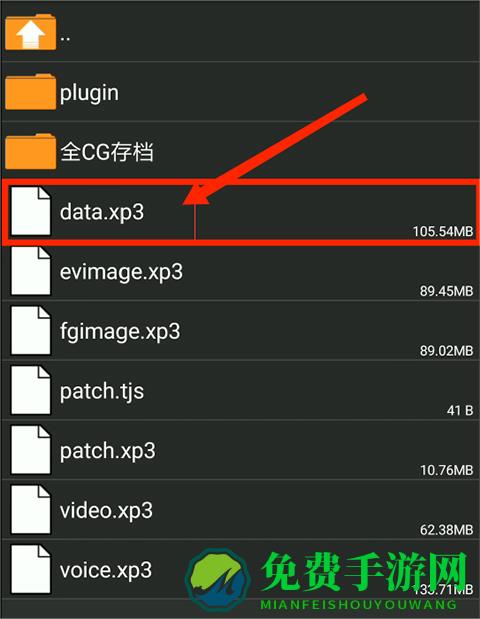Open the plugin folder label
Viewport: 480px width, 619px height.
coord(89,94)
